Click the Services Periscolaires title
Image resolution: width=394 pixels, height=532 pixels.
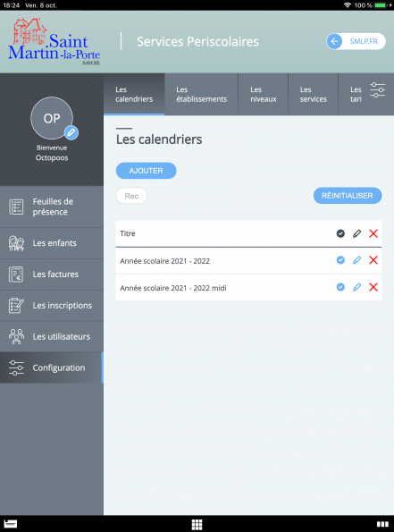click(197, 42)
